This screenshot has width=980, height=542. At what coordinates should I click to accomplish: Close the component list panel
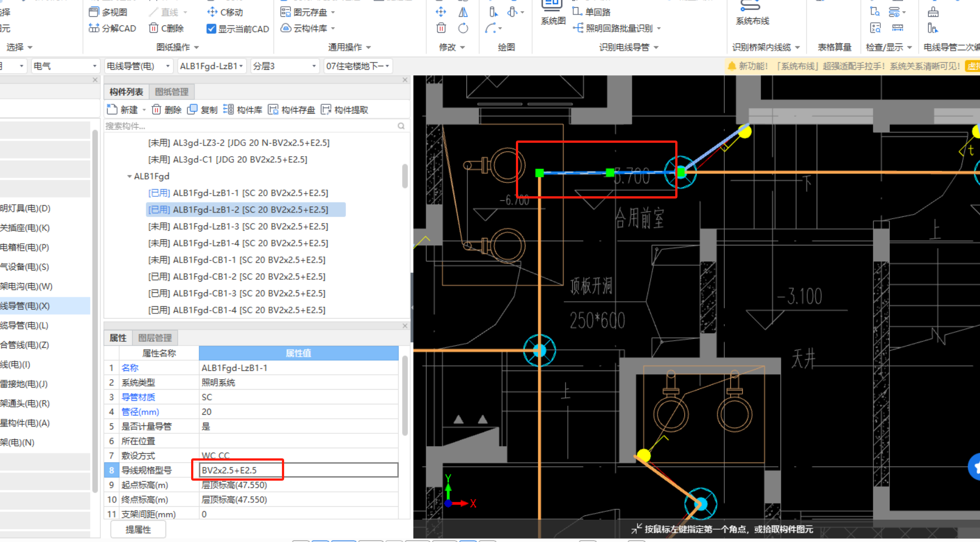coord(405,80)
